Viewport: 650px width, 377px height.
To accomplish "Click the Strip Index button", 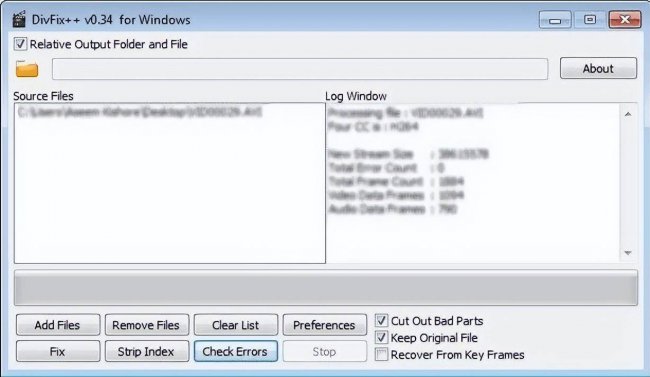I will 146,351.
